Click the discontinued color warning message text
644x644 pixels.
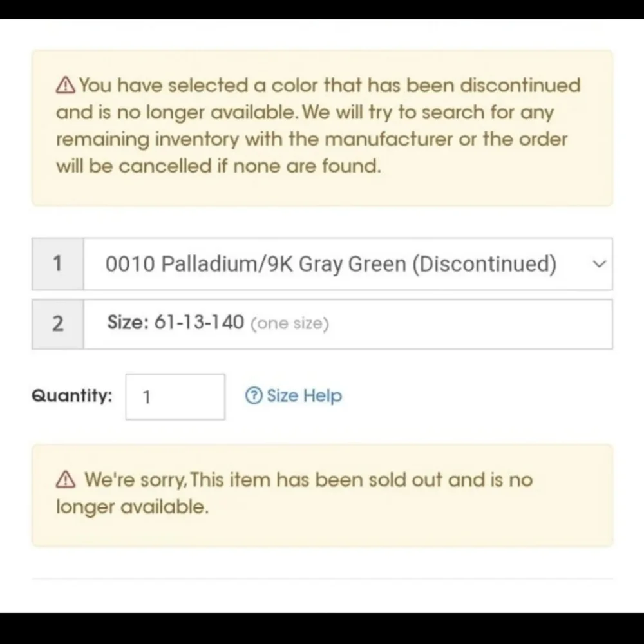click(318, 126)
